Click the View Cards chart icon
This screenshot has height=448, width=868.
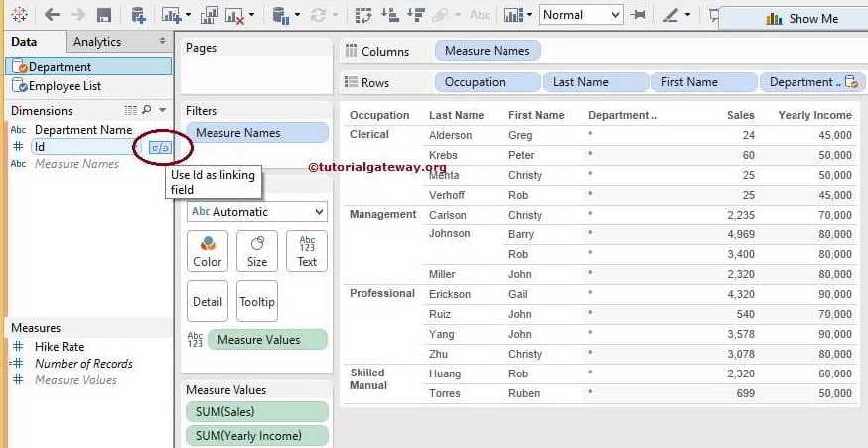click(x=513, y=16)
